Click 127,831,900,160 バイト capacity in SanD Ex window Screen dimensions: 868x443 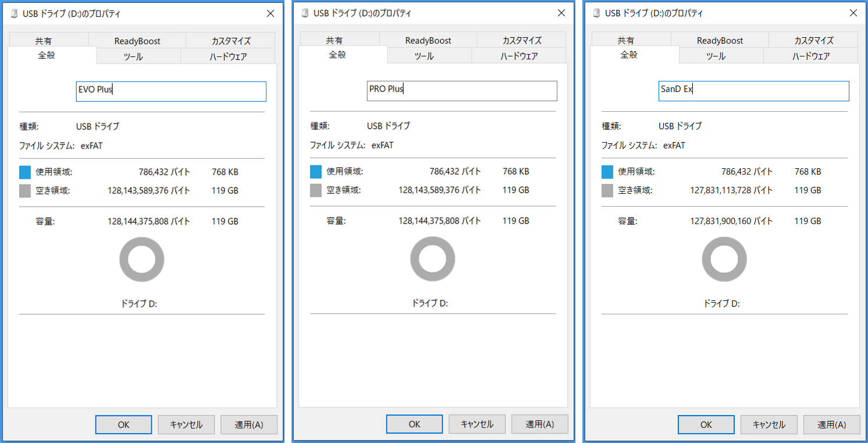point(732,221)
